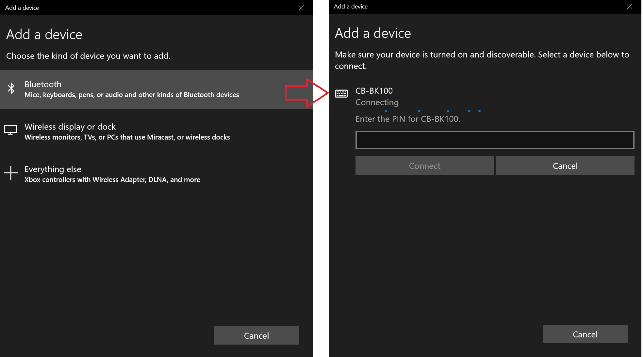The width and height of the screenshot is (644, 357).
Task: Select Everything else device type
Action: (x=53, y=169)
